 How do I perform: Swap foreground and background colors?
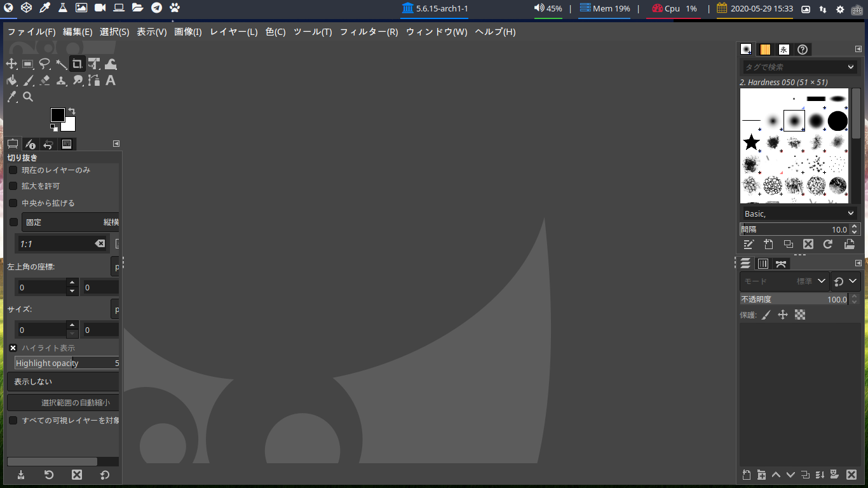click(x=72, y=112)
